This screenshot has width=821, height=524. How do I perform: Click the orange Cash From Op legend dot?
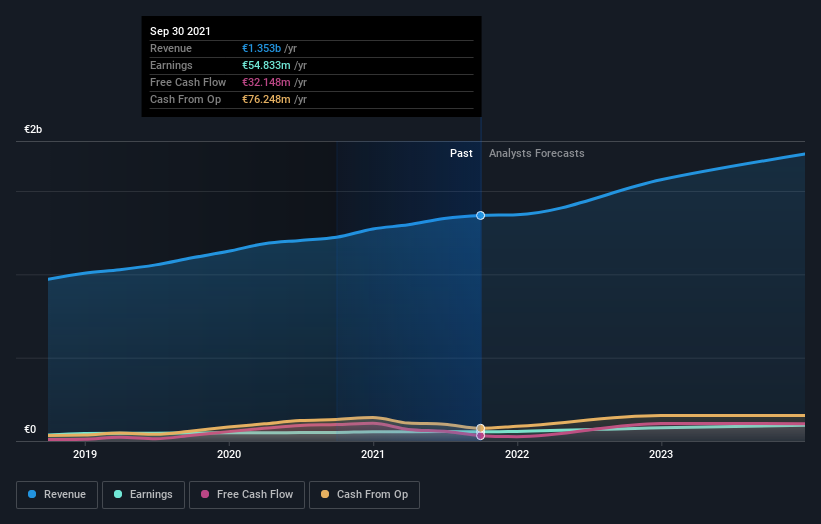click(325, 494)
